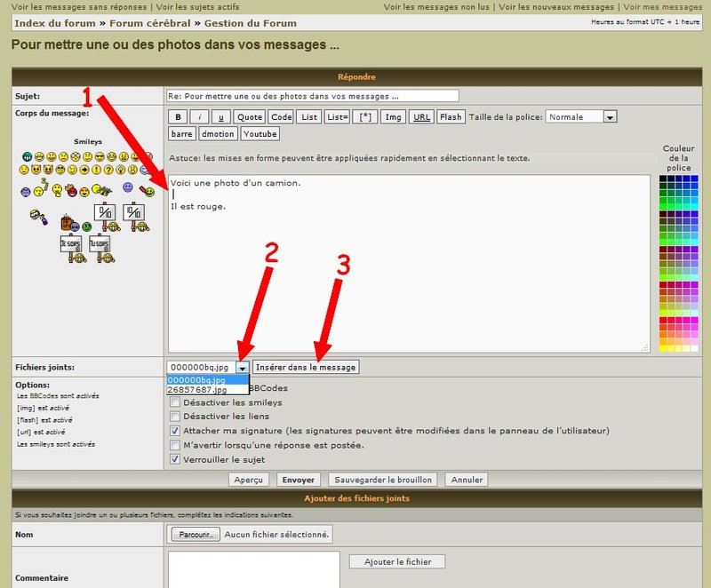The width and height of the screenshot is (711, 588).
Task: Toggle bold formatting with B button
Action: pos(178,116)
